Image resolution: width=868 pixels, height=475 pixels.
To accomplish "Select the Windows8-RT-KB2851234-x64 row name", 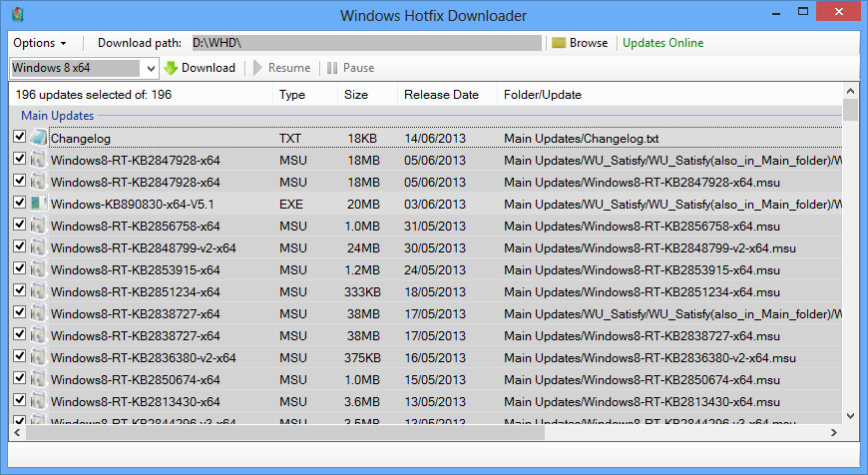I will click(x=135, y=291).
